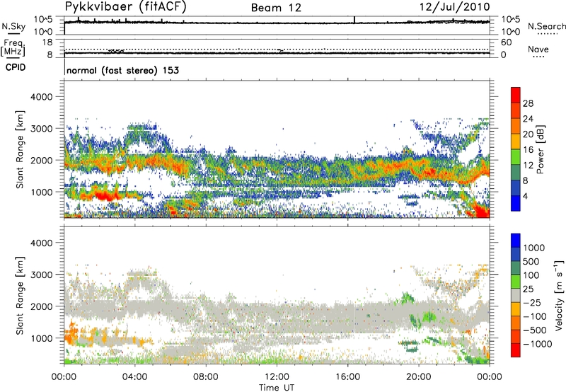Click the '08:00' time axis label
Viewport: 566px width, 392px height.
click(x=206, y=377)
